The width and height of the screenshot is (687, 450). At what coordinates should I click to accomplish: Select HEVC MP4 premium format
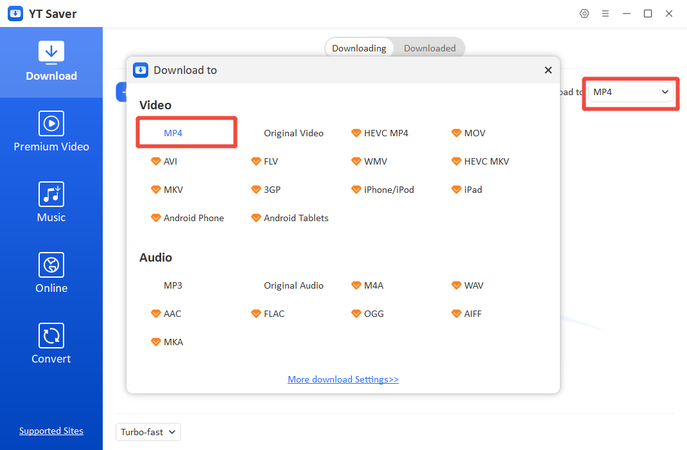[x=379, y=133]
